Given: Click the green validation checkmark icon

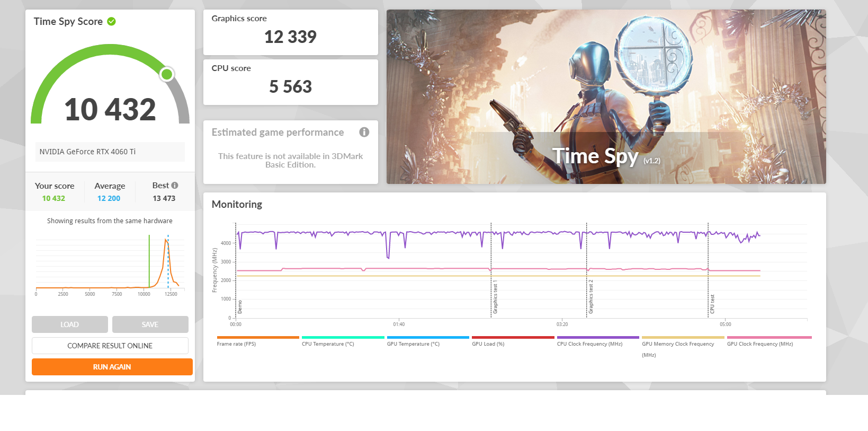Looking at the screenshot, I should 111,21.
